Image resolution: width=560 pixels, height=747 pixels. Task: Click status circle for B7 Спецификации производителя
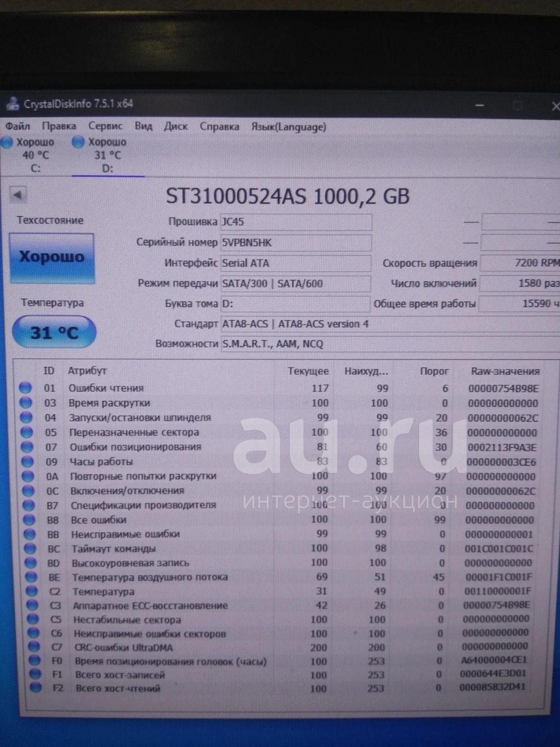tap(28, 505)
